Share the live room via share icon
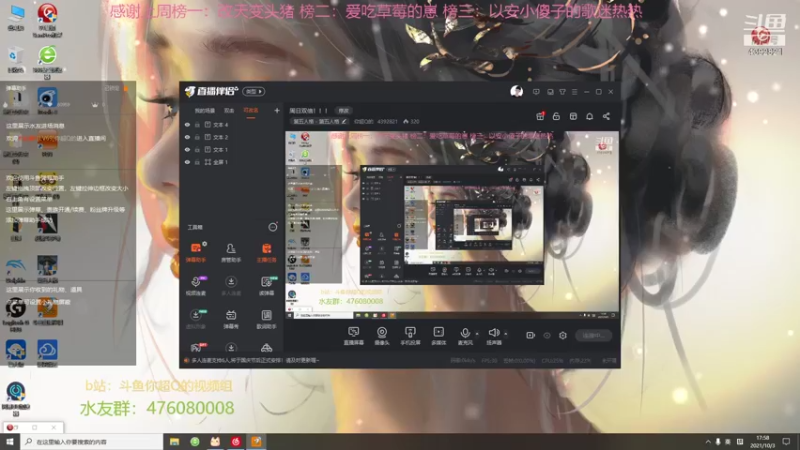Screen dimensions: 800x450 click(x=606, y=116)
